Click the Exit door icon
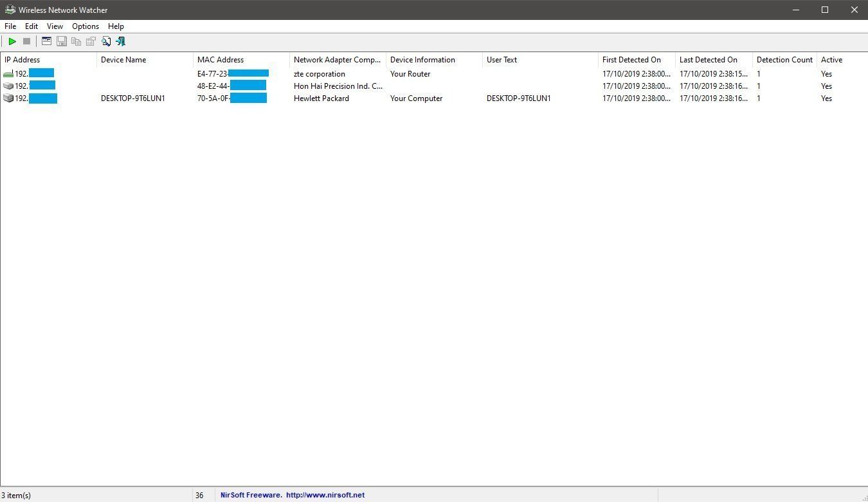The width and height of the screenshot is (868, 502). click(121, 41)
